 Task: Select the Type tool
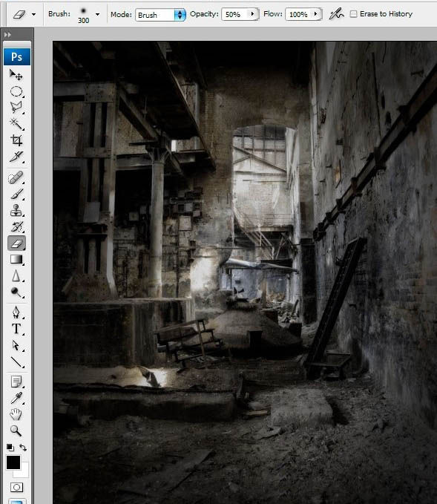tap(16, 329)
